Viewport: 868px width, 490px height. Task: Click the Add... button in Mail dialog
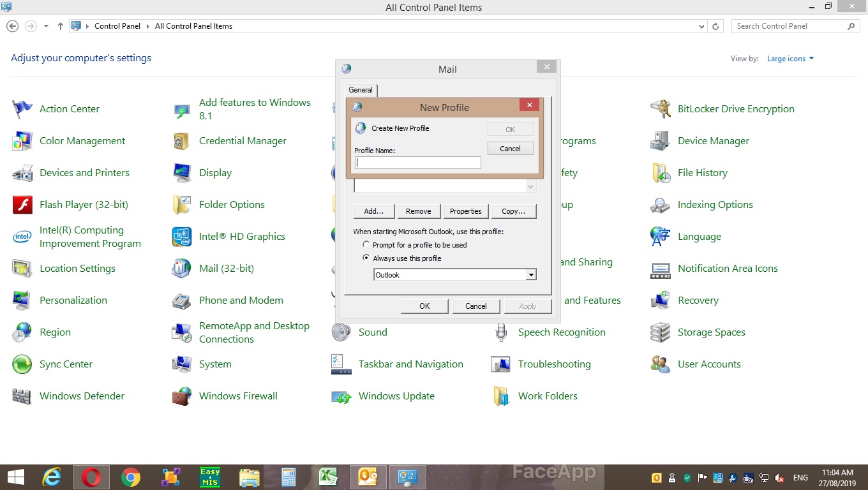pos(374,211)
